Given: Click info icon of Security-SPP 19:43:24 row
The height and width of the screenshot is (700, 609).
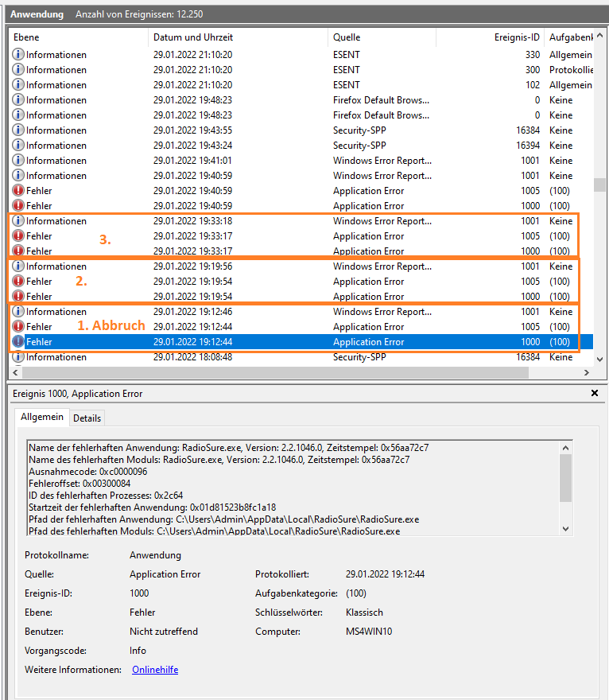Looking at the screenshot, I should tap(17, 145).
